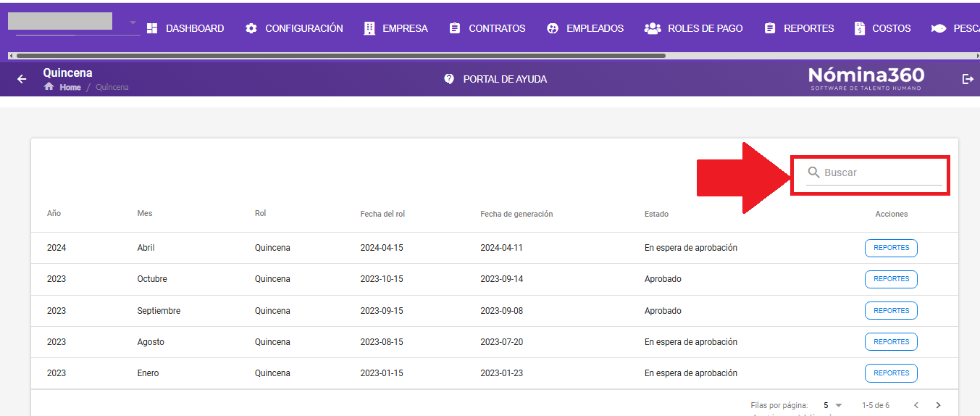Click the date 2024-04-15 cell
Viewport: 980px width, 416px height.
click(382, 248)
